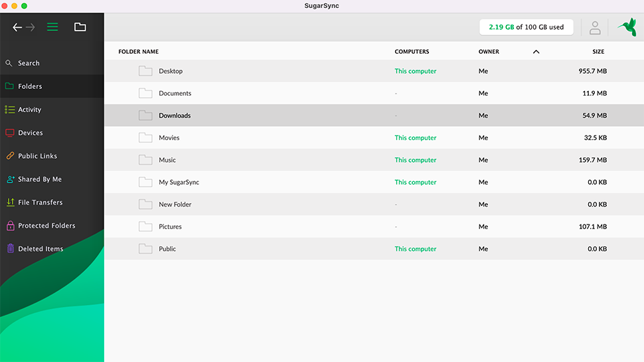This screenshot has width=644, height=362.
Task: Open the Public Links sidebar label
Action: click(37, 156)
